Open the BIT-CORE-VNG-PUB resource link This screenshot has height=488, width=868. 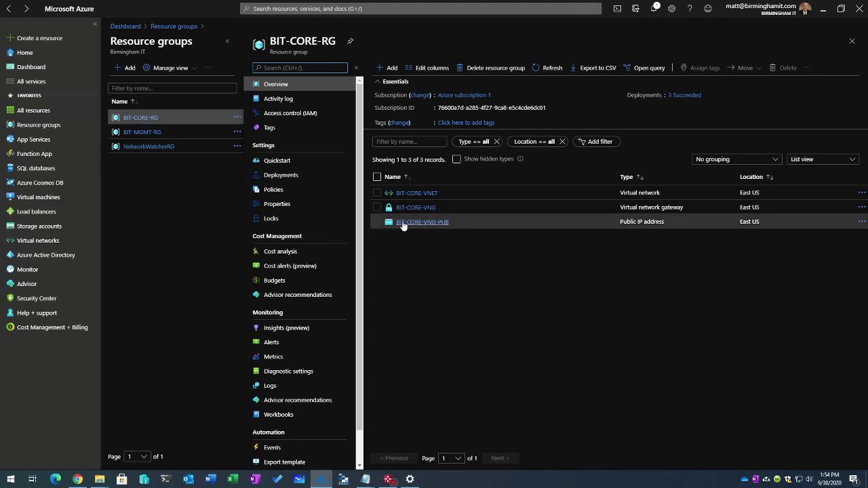(x=422, y=222)
